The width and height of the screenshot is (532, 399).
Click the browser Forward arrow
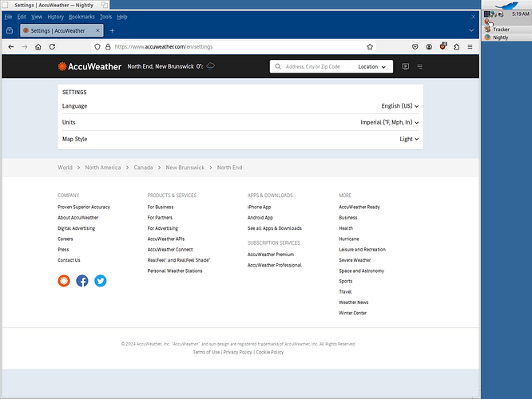click(x=25, y=47)
